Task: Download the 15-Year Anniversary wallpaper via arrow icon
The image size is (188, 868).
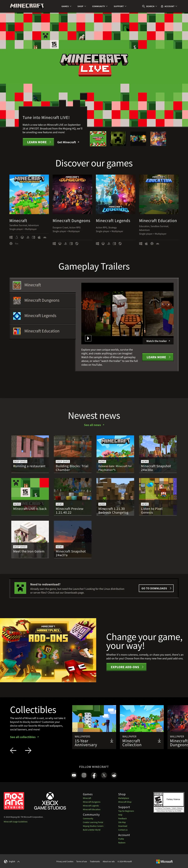Action: pyautogui.click(x=112, y=741)
